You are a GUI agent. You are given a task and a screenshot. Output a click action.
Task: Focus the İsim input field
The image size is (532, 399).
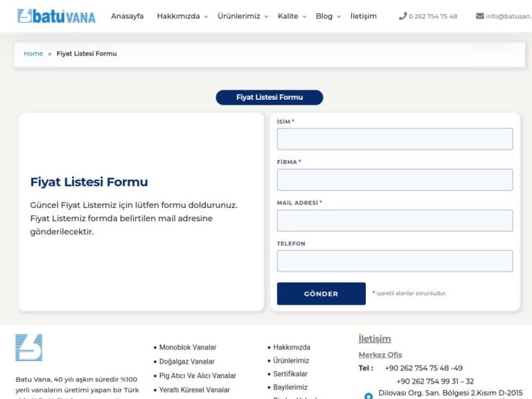(x=395, y=139)
